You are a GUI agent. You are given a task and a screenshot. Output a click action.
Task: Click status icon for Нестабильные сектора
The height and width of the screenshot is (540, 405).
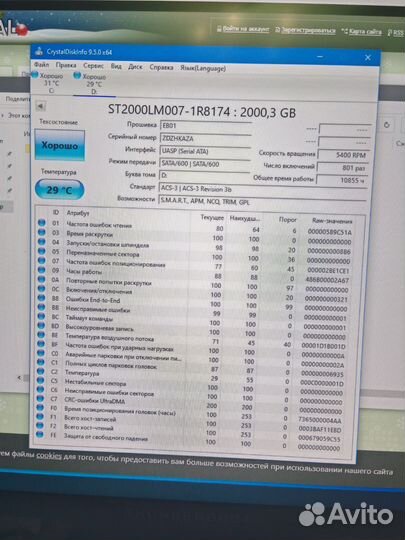pos(40,380)
